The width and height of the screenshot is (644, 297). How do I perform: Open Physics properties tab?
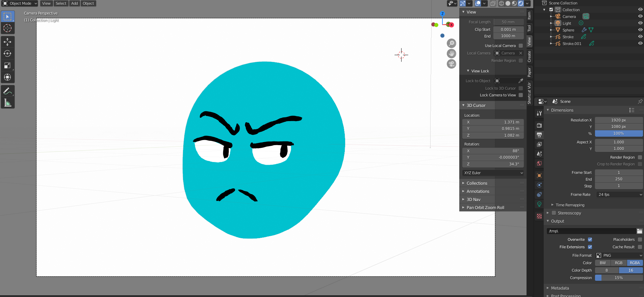tap(539, 185)
